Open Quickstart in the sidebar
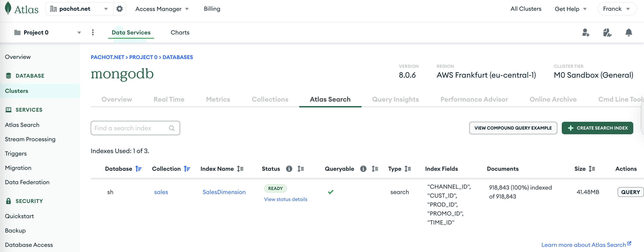 [19, 216]
